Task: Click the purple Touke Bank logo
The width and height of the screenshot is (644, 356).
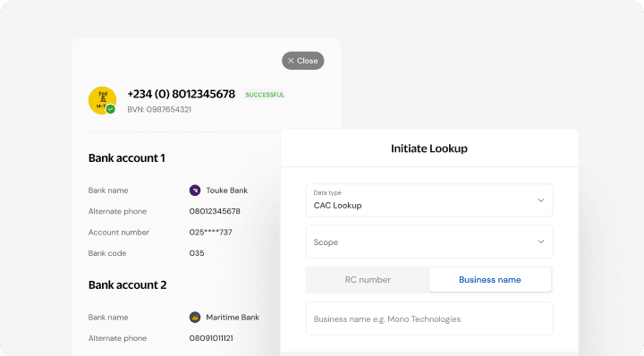Action: coord(195,191)
